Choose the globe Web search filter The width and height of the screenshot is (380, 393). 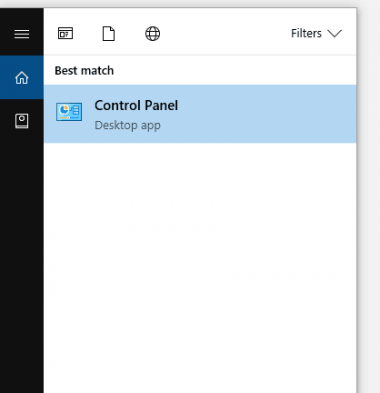click(152, 34)
